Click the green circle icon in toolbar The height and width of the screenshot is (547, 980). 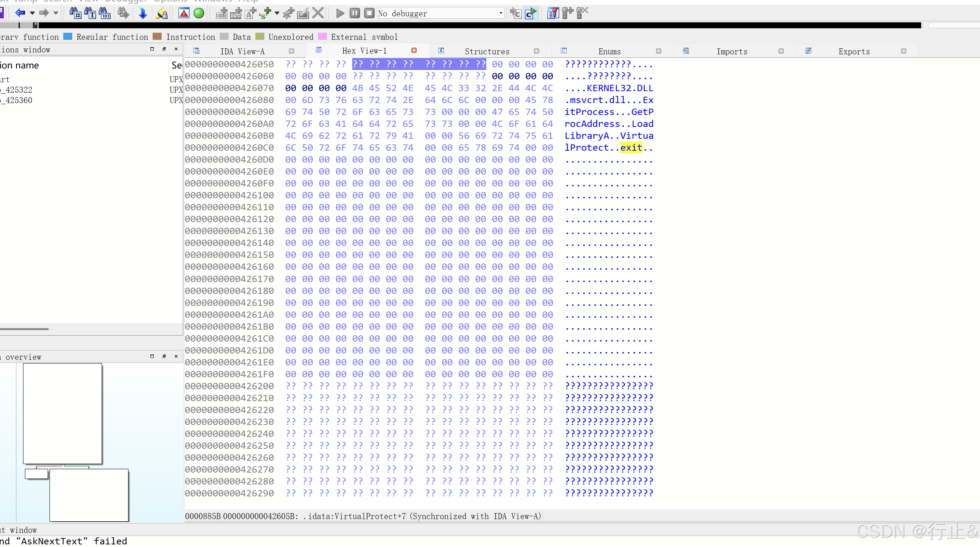pos(198,13)
